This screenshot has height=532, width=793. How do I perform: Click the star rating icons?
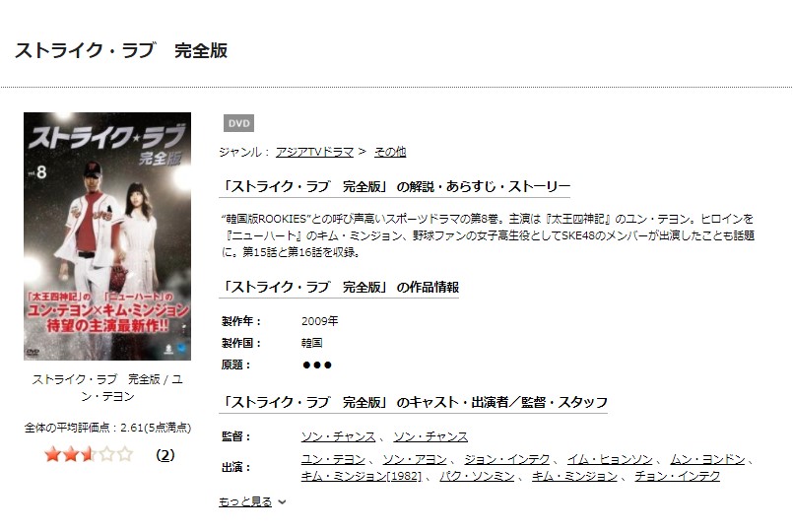89,454
